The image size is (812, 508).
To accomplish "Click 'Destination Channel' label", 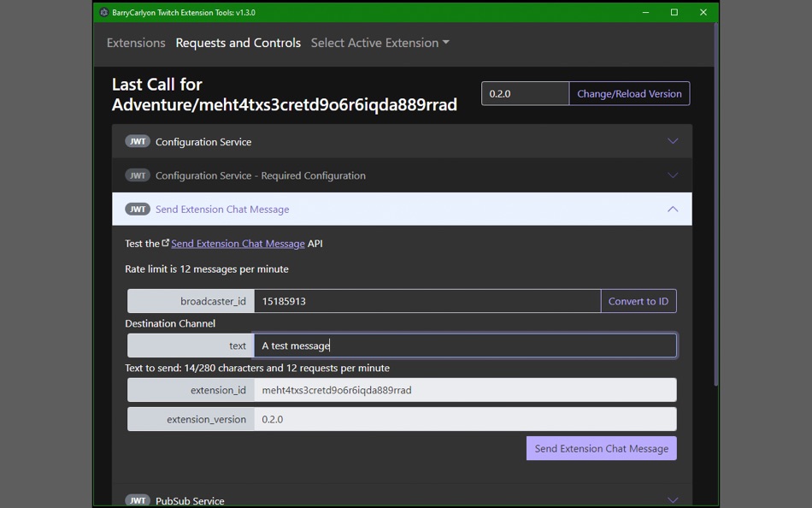I will (170, 323).
